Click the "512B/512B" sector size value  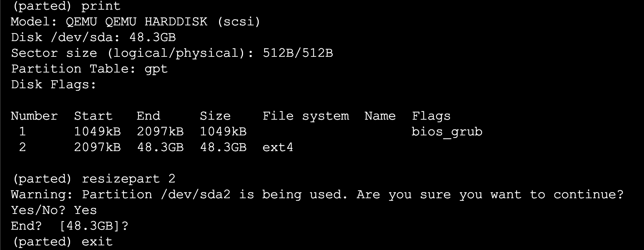pyautogui.click(x=298, y=53)
